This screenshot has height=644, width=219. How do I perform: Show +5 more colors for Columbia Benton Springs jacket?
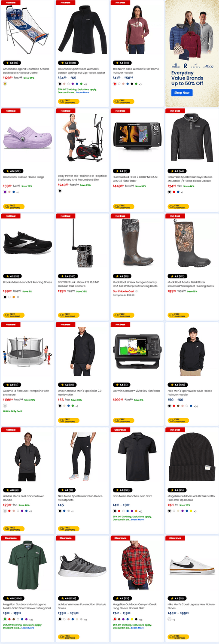point(85,84)
